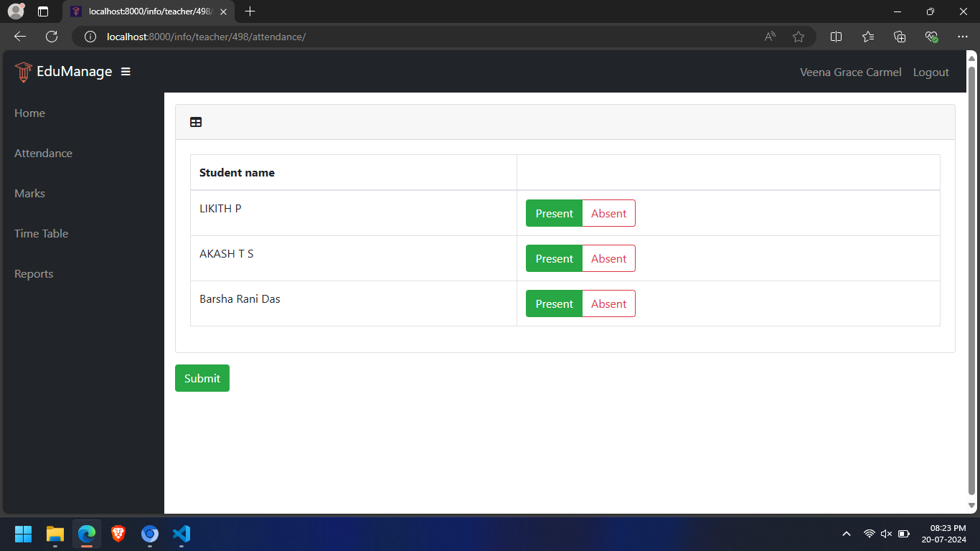This screenshot has height=551, width=980.
Task: Toggle the sidebar hamburger menu icon
Action: tap(126, 72)
